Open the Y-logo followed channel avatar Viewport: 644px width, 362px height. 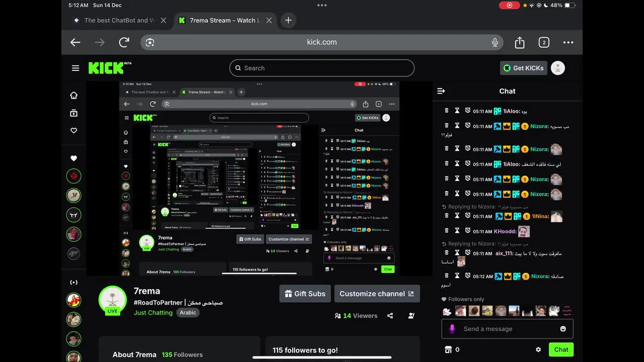74,196
